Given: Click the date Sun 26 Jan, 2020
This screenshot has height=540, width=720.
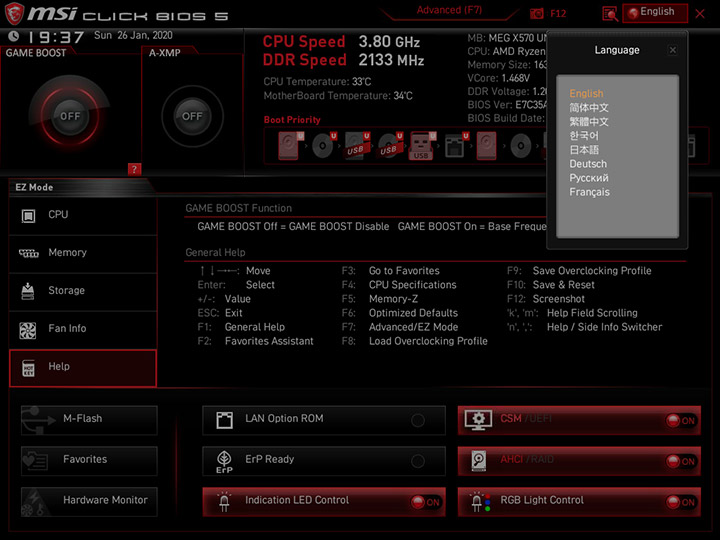Looking at the screenshot, I should (133, 35).
